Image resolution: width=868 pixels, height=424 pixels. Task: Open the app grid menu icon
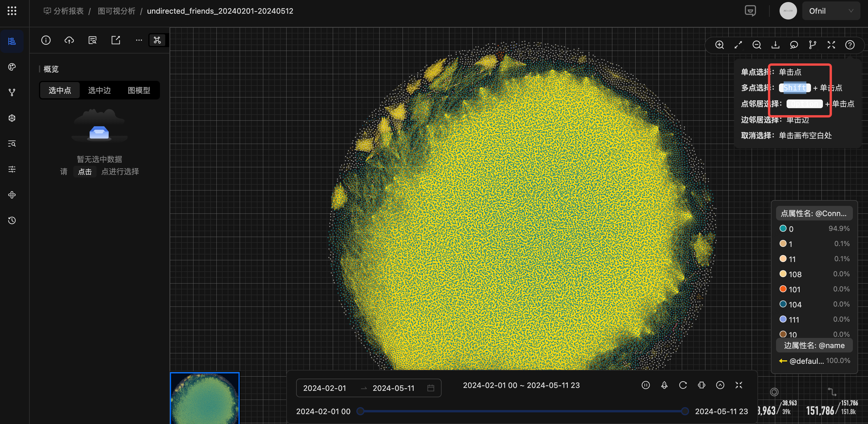tap(12, 11)
